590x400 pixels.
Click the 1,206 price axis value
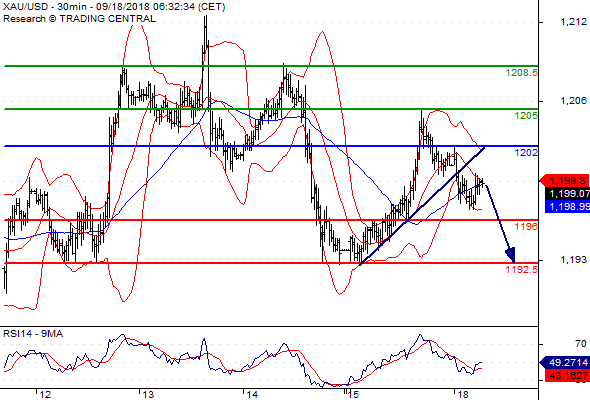pos(573,100)
